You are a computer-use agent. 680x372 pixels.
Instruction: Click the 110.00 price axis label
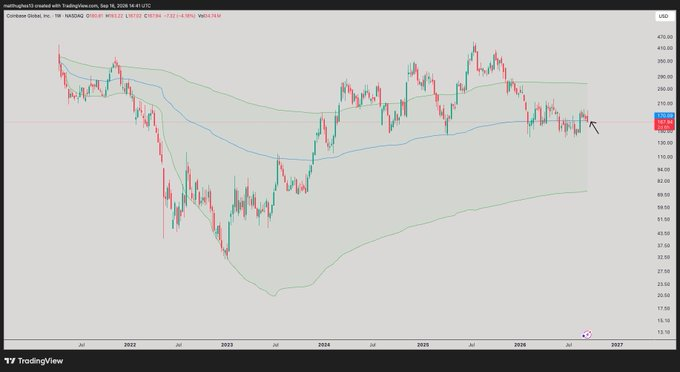[x=664, y=157]
